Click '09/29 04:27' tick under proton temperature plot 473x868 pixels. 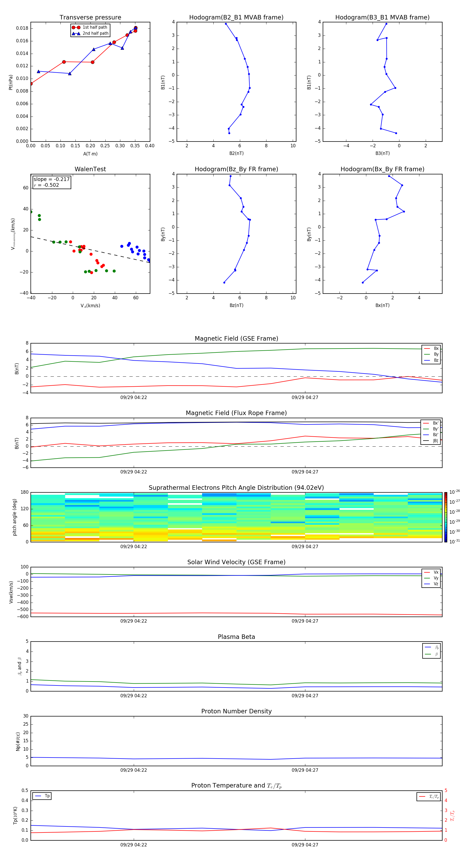pyautogui.click(x=305, y=845)
